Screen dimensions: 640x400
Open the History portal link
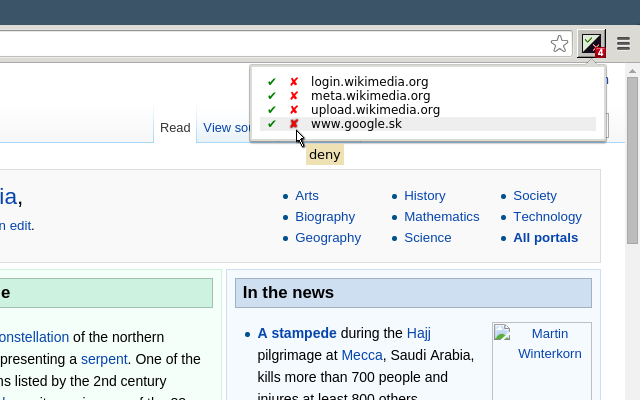click(425, 196)
